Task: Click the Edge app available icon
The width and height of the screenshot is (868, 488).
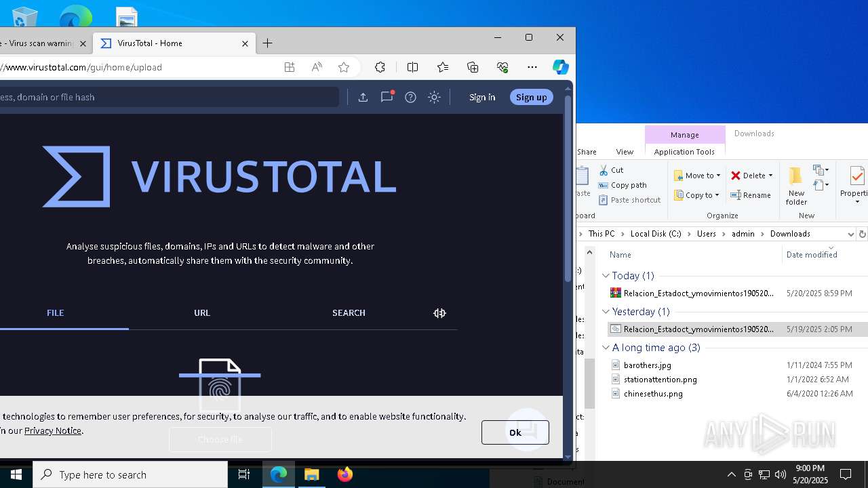Action: pyautogui.click(x=290, y=67)
